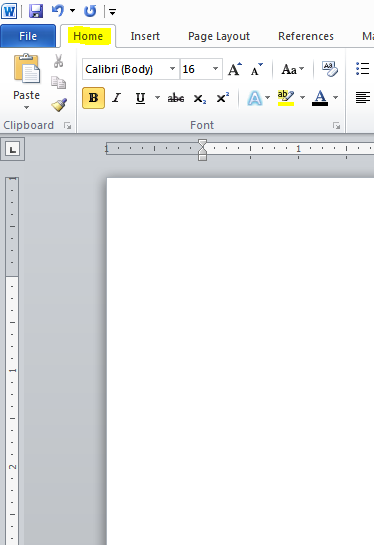Apply the font color A button

tap(320, 98)
